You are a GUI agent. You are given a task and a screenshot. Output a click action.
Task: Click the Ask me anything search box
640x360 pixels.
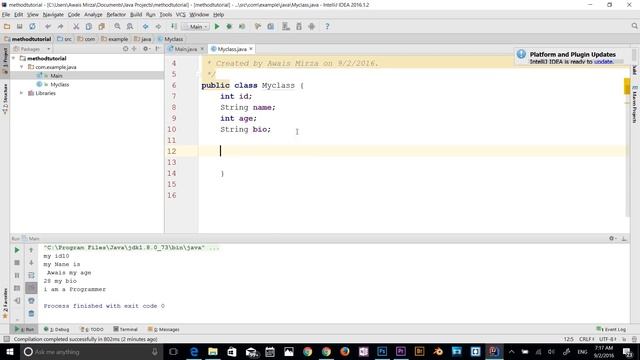91,352
